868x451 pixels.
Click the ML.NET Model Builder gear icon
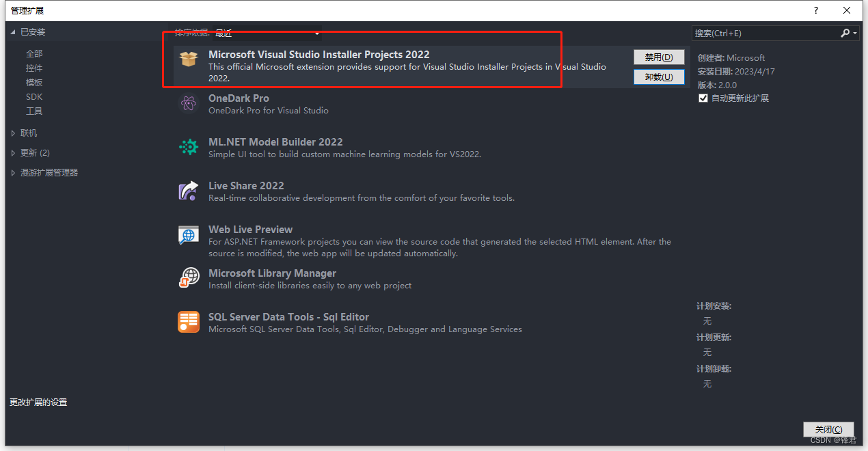tap(189, 147)
